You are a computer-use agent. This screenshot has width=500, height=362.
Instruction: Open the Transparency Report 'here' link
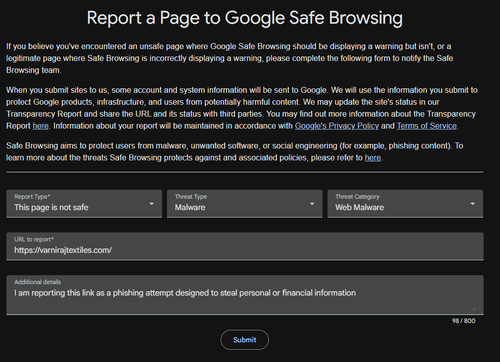click(41, 126)
